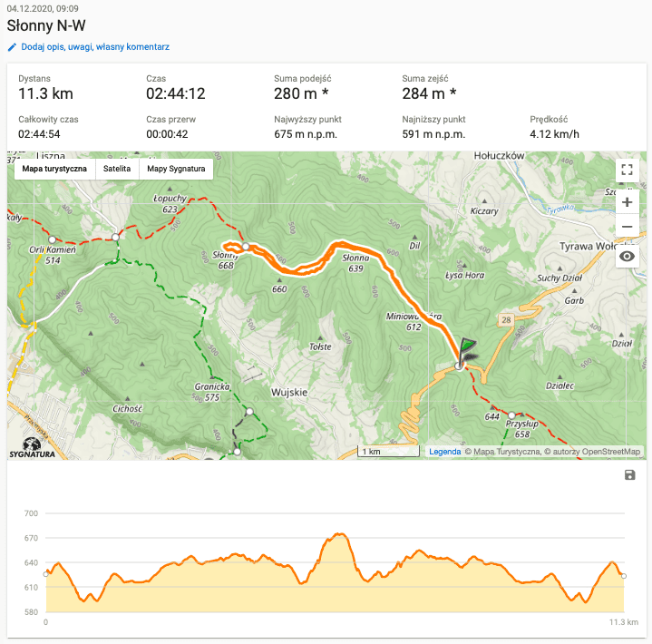Switch to Mapa turystyczna tab

point(54,169)
